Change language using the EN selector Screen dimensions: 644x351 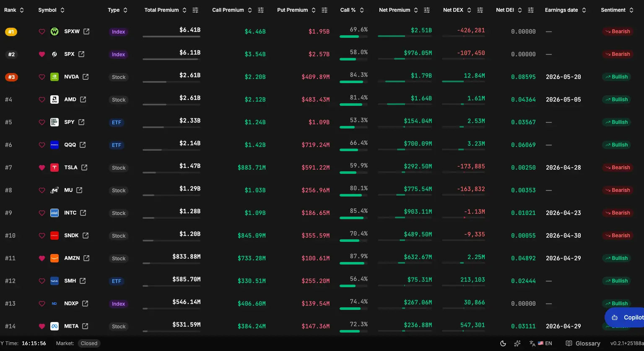(541, 343)
